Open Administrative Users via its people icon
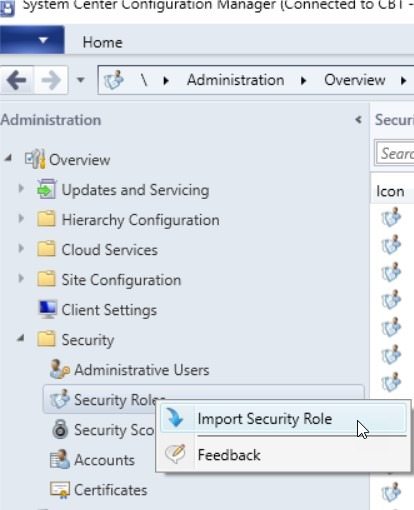This screenshot has width=414, height=510. (60, 369)
